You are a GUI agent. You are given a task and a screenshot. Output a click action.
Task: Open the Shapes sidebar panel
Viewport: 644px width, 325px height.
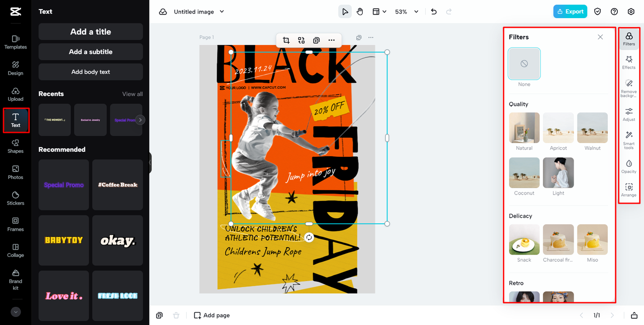pyautogui.click(x=16, y=147)
